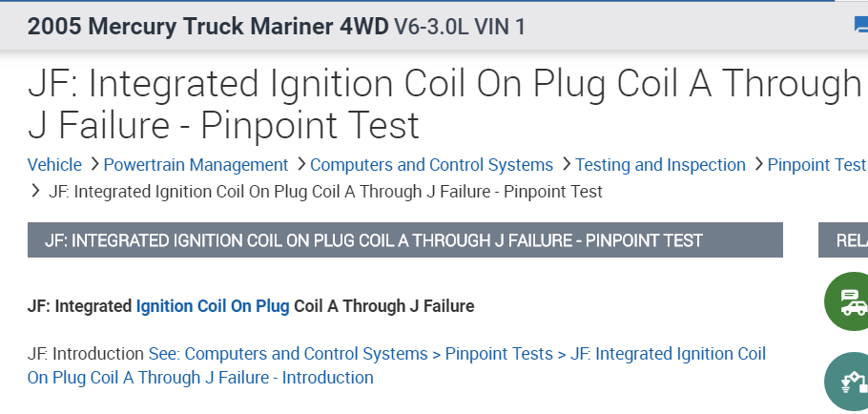Viewport: 868px width, 414px height.
Task: Click the chevron before Computers and Control Systems
Action: point(300,165)
